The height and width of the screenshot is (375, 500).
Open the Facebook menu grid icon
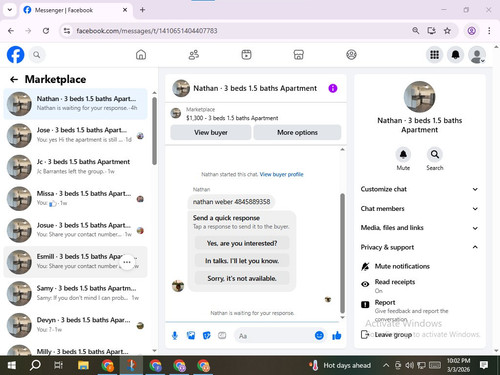pos(434,55)
